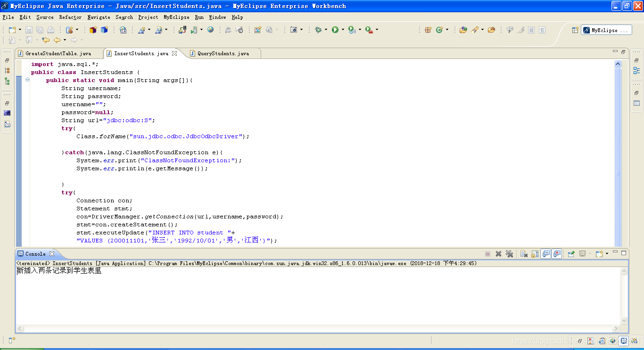Image resolution: width=644 pixels, height=350 pixels.
Task: Click the blue cube New Project icon
Action: pyautogui.click(x=104, y=30)
